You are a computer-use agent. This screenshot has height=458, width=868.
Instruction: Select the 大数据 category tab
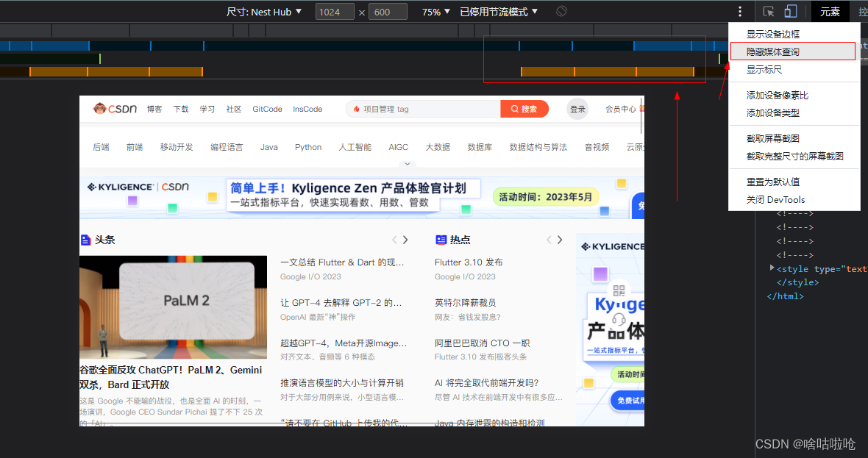pyautogui.click(x=438, y=147)
